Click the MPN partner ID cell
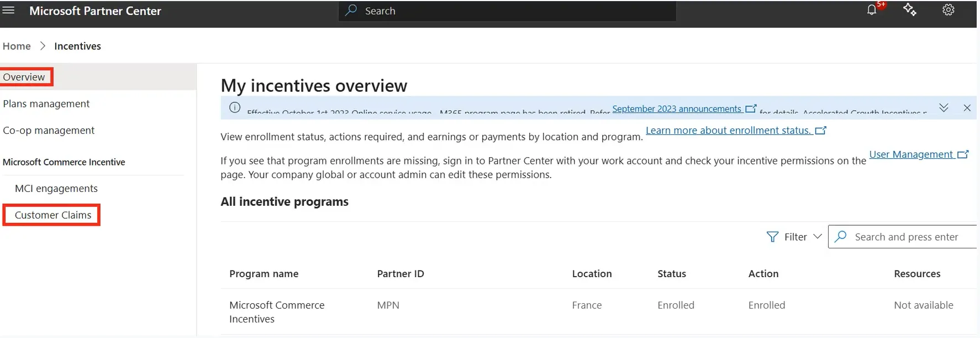 pos(388,305)
